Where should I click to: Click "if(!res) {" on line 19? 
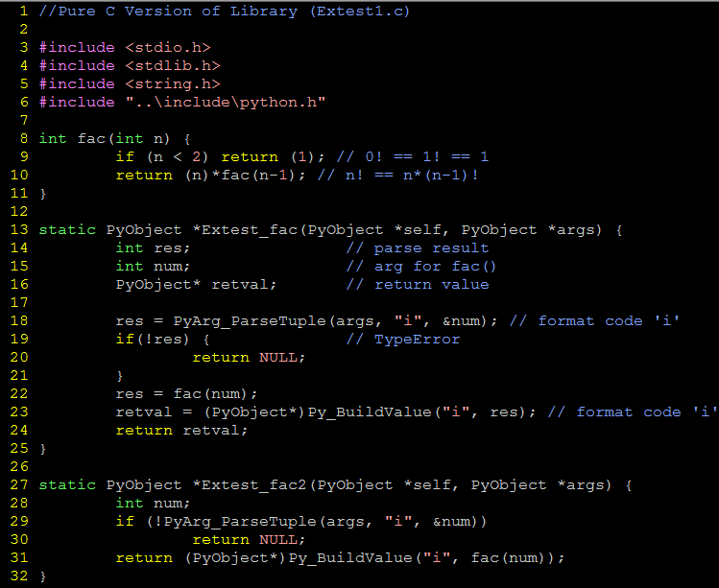pos(163,340)
